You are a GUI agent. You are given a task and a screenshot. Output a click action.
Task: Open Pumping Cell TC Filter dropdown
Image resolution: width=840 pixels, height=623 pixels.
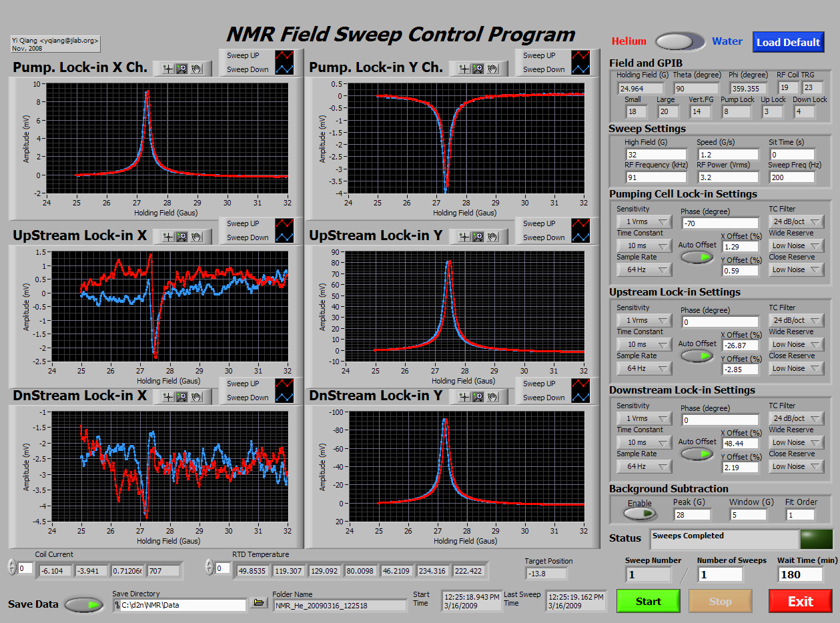pyautogui.click(x=797, y=221)
